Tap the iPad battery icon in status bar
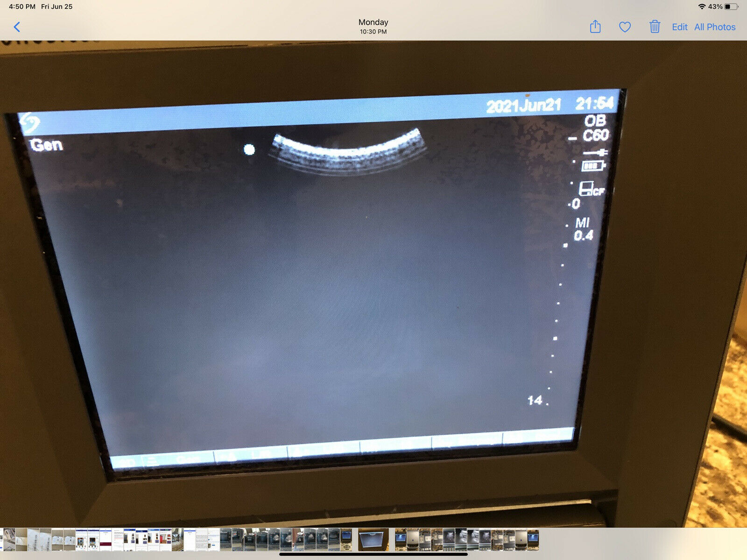 [731, 7]
